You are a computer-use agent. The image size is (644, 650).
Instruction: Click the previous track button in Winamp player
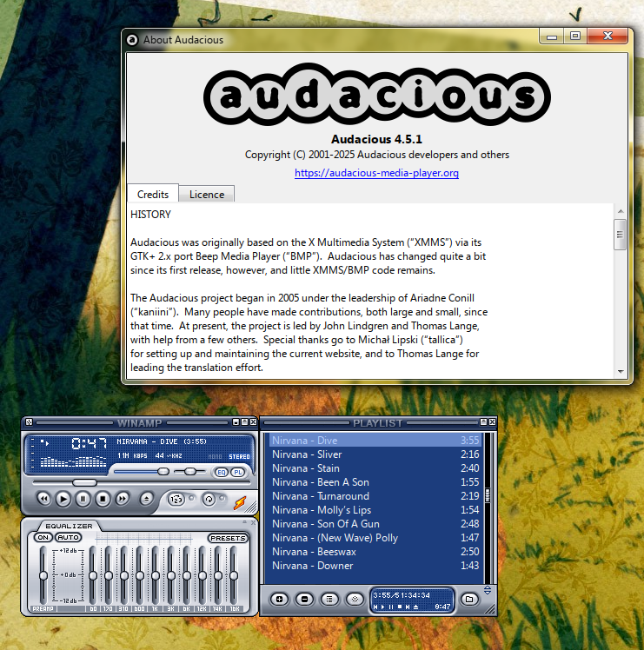pyautogui.click(x=44, y=499)
